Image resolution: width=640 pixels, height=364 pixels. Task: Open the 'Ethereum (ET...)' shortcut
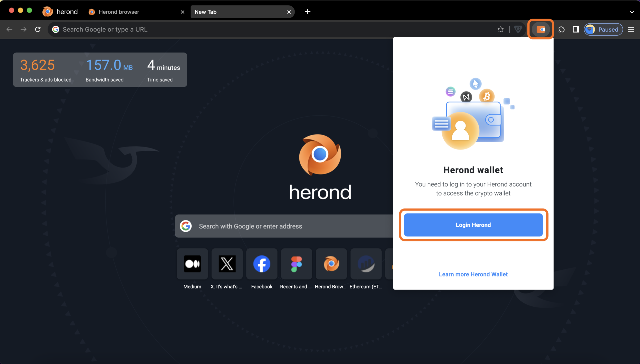pos(366,264)
